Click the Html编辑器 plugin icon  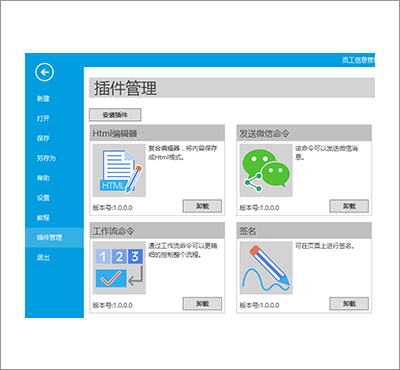pyautogui.click(x=119, y=170)
